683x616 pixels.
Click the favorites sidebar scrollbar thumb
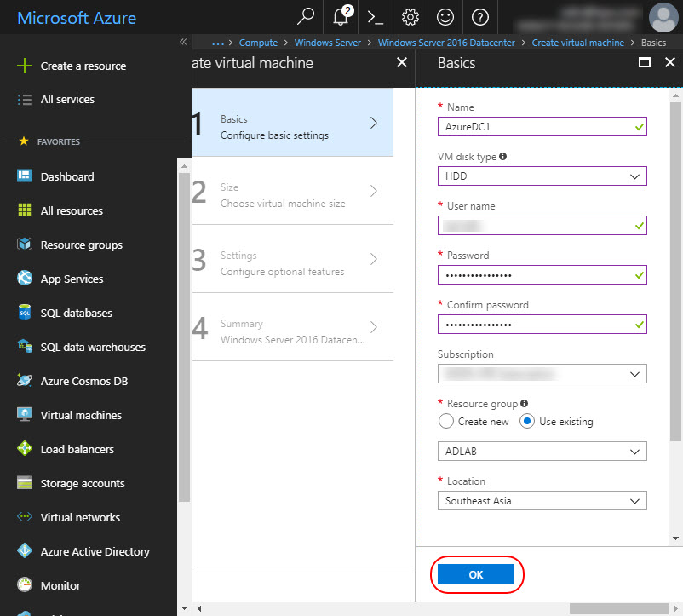[x=184, y=337]
